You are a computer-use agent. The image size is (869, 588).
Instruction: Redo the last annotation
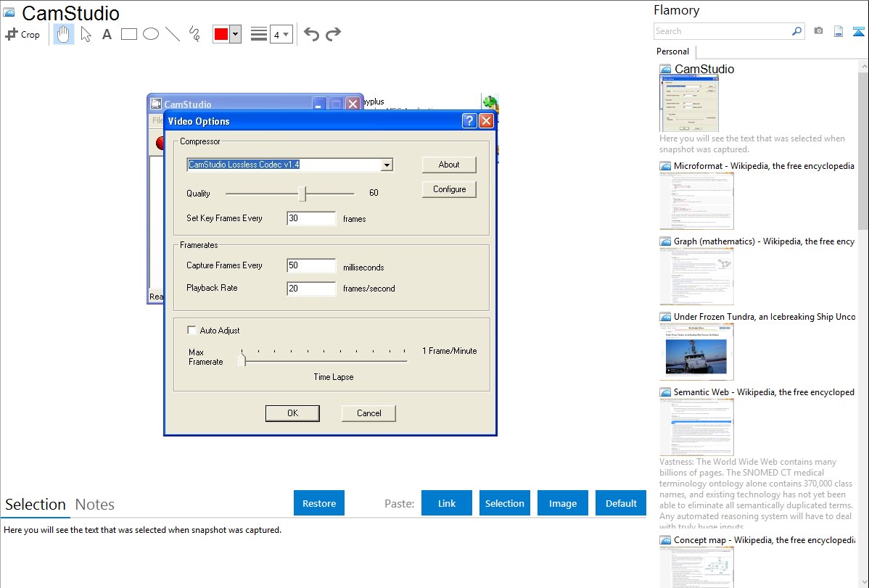[333, 34]
